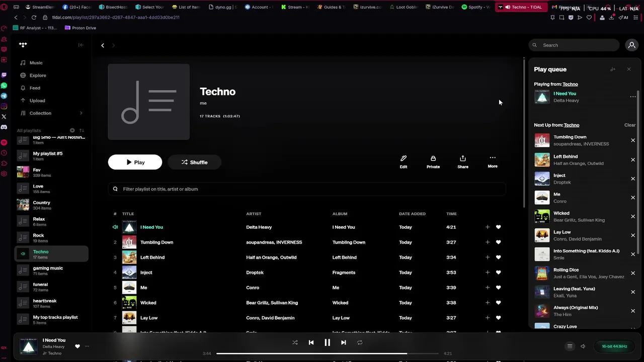Set playlist privacy with Private icon
644x362 pixels.
click(x=433, y=162)
